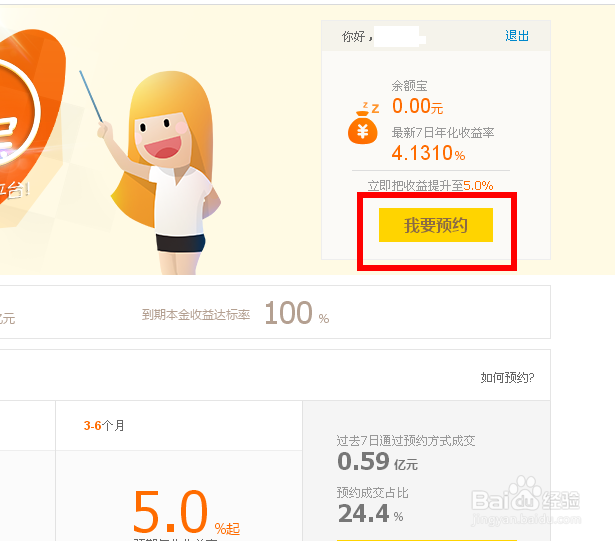Select the 4.1310% yield rate value
The width and height of the screenshot is (615, 541).
point(428,153)
